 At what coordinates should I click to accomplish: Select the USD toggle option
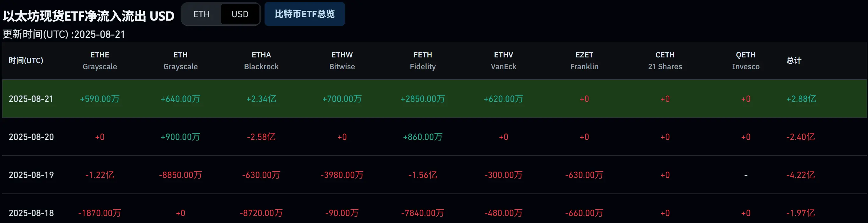click(240, 14)
